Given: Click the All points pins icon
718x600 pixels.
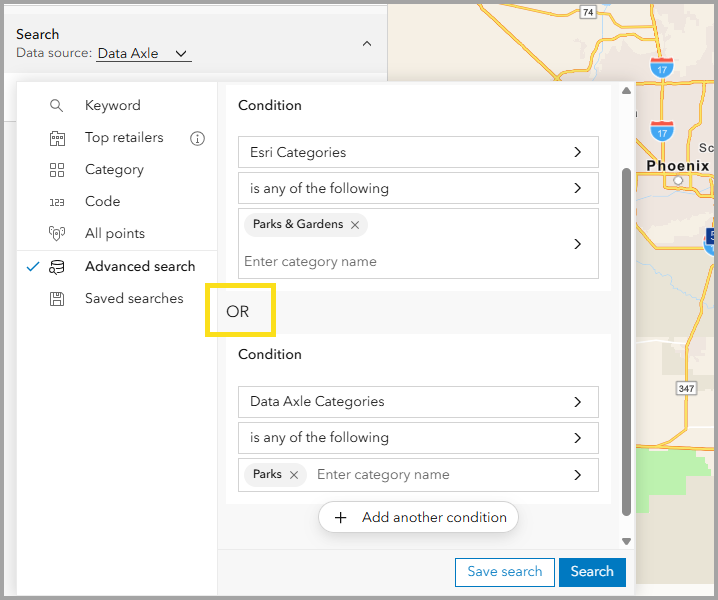Looking at the screenshot, I should point(57,234).
